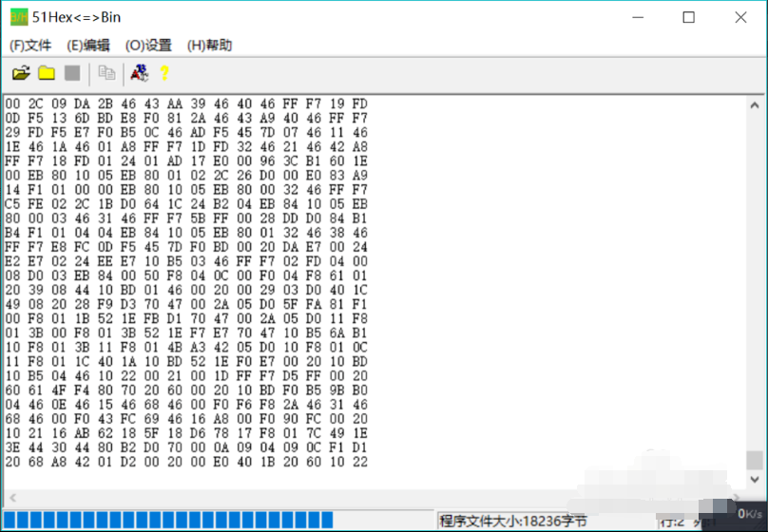Viewport: 768px width, 532px height.
Task: Click the vertical scrollbar up arrow
Action: [755, 105]
